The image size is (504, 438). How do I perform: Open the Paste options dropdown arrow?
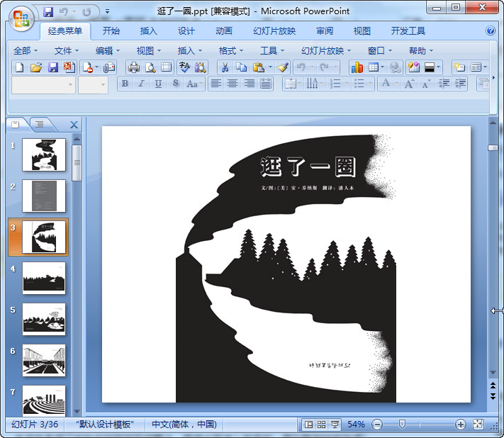[270, 67]
